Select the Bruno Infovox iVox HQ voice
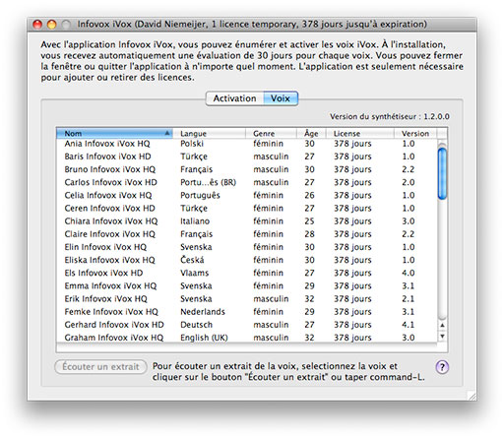The image size is (504, 438). 247,169
